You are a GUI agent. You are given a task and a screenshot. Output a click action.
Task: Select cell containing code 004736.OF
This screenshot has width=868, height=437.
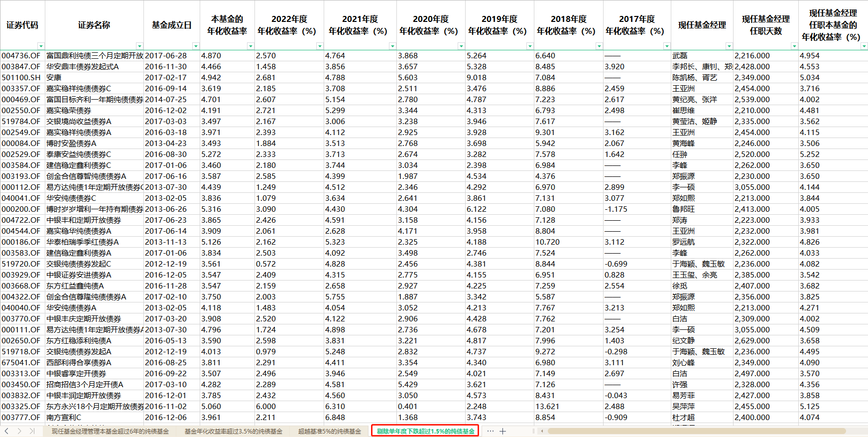tap(22, 56)
